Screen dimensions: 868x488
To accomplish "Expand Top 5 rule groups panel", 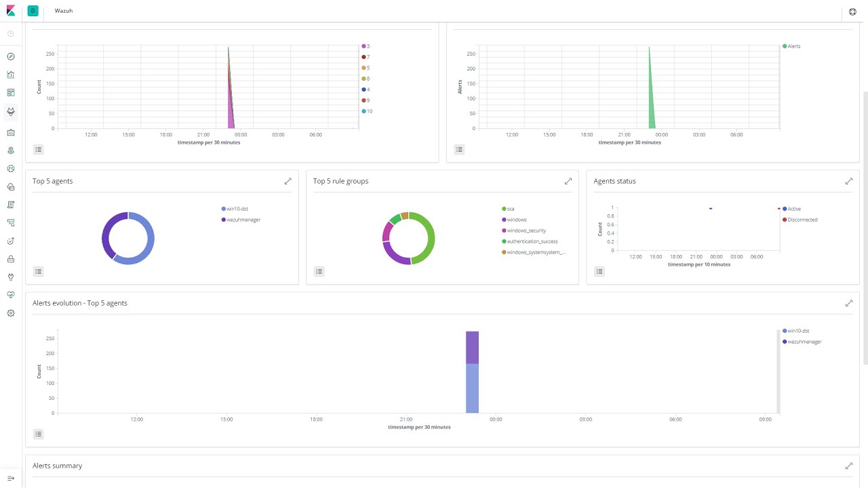I will pos(568,181).
